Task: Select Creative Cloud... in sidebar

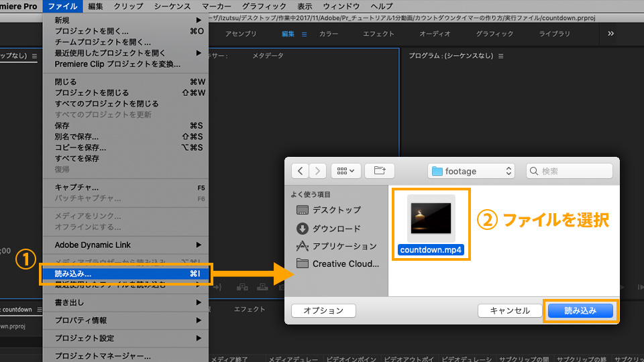Action: (337, 263)
